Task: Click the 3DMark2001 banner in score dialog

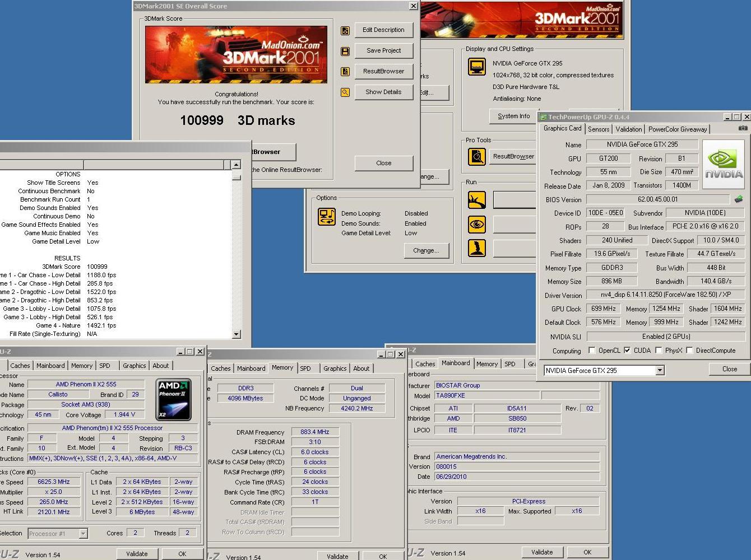Action: 237,55
